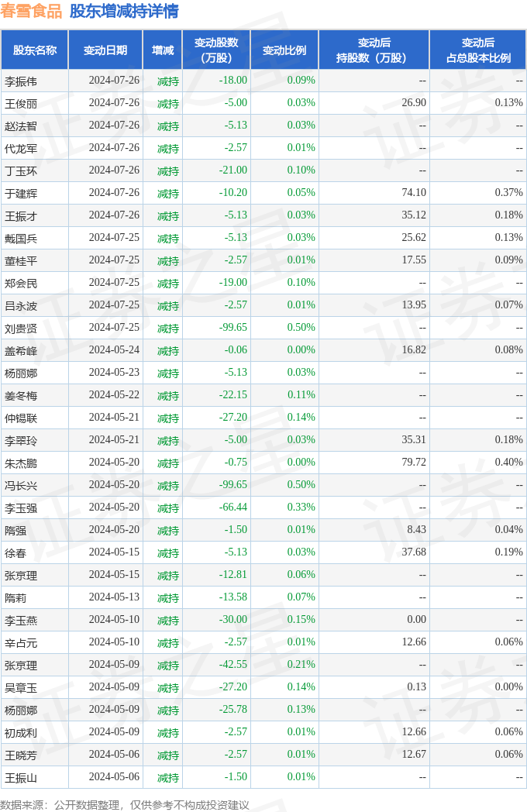Click the 春雪食品 title text
Image resolution: width=527 pixels, height=812 pixels.
click(x=31, y=11)
